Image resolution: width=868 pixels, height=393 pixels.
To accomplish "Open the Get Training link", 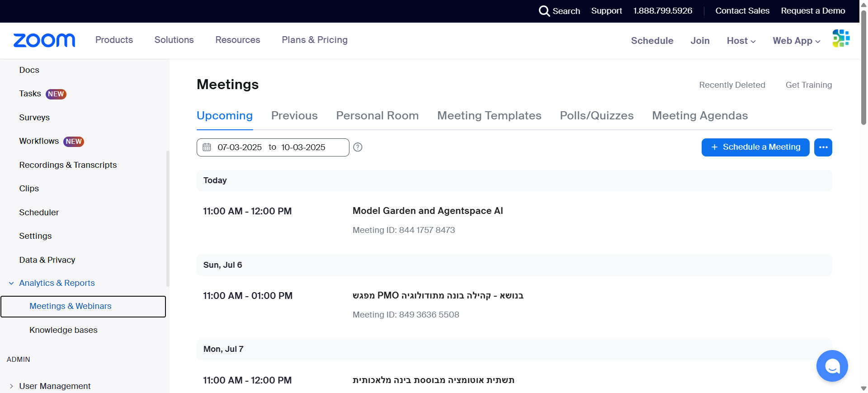I will coord(809,85).
